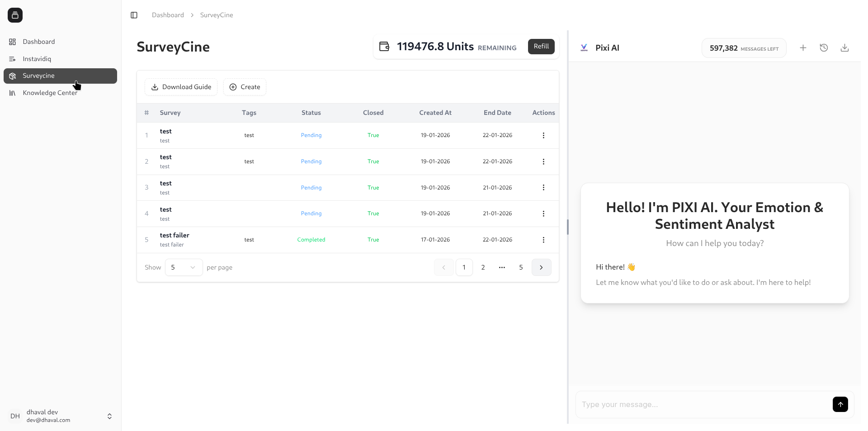Click the Pixi AI logo icon
Screen dimensions: 868x431
584,47
